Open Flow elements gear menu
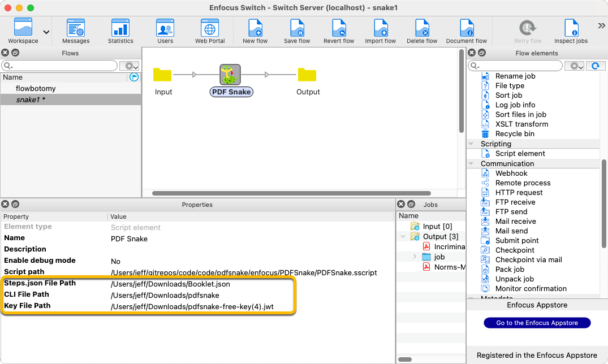This screenshot has width=608, height=364. pos(574,66)
